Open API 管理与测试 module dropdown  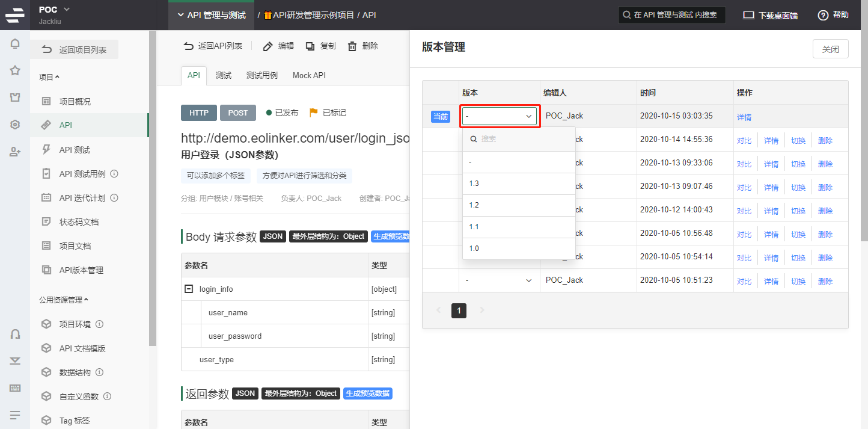point(211,15)
